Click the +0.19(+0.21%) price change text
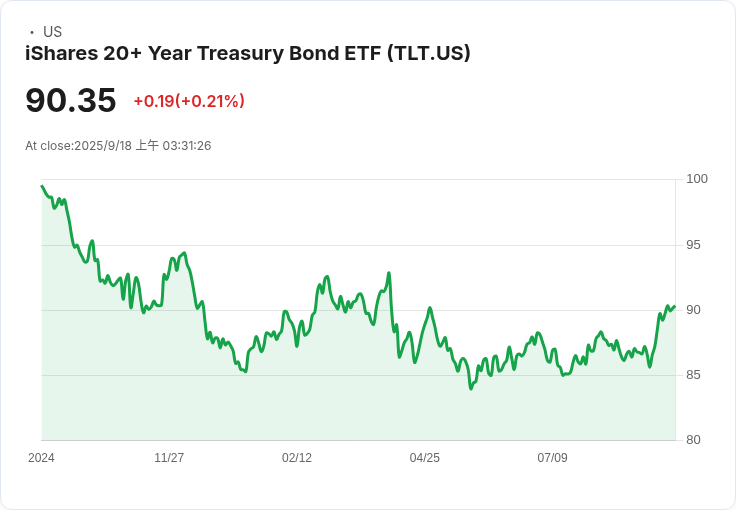This screenshot has height=510, width=736. (189, 101)
